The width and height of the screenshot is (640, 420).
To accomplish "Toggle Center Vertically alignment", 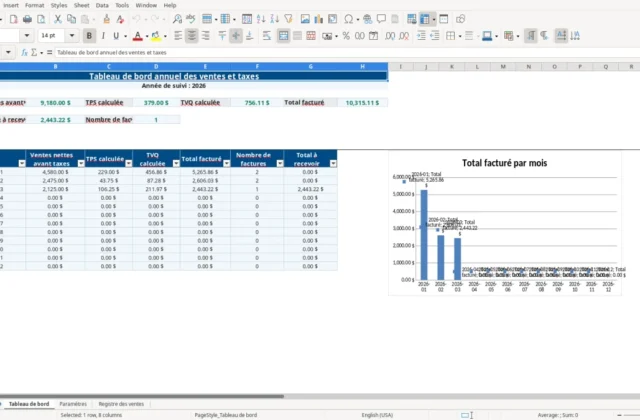I will [236, 36].
